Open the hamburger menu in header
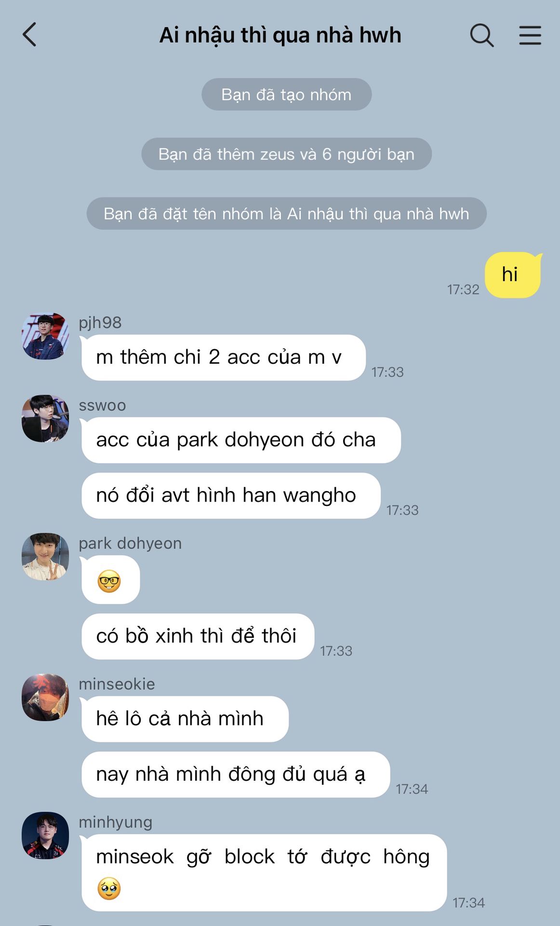 (530, 35)
